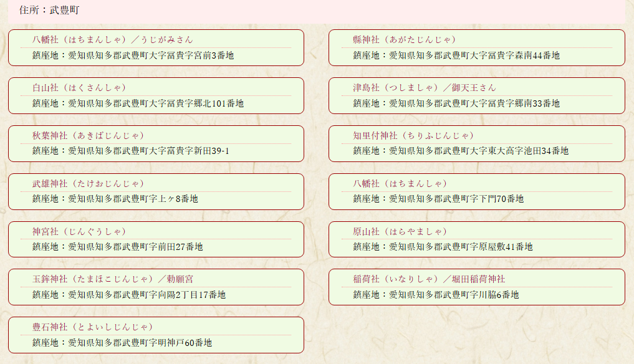Click address 大字東大高字池田34番地
Screen dimensions: 634x364
(x=461, y=151)
